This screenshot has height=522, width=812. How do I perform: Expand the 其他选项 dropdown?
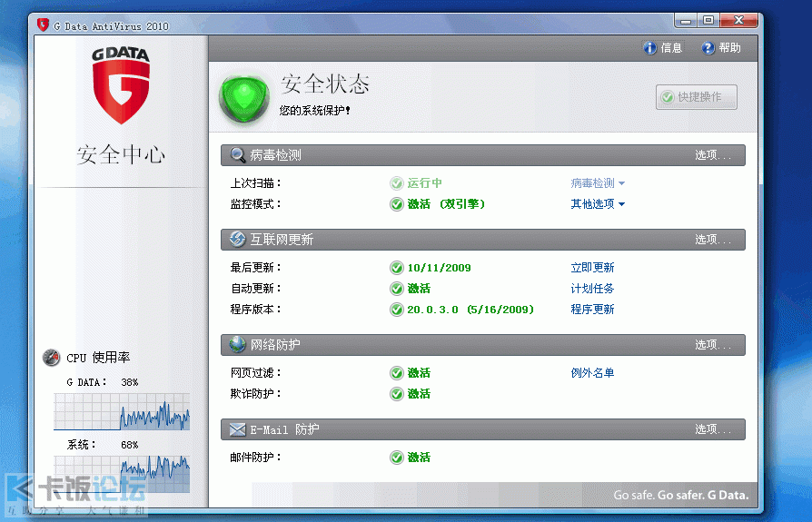(x=598, y=204)
